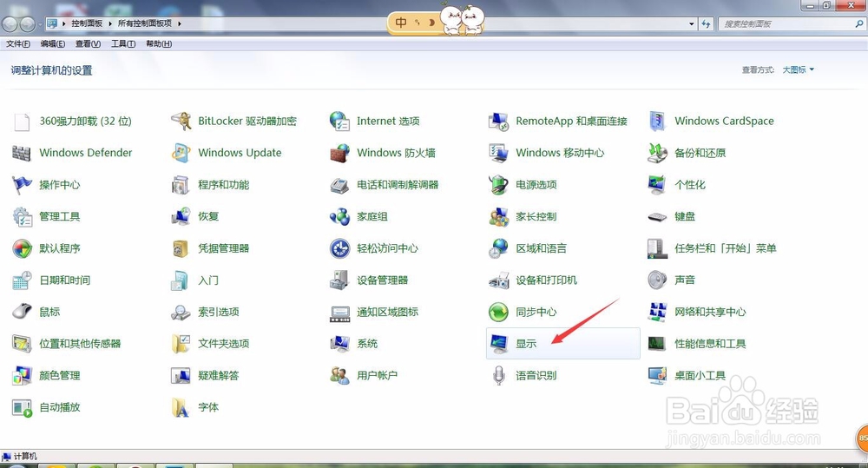Screen dimensions: 868x468
Task: Open 颜色管理 color management icon
Action: point(23,375)
